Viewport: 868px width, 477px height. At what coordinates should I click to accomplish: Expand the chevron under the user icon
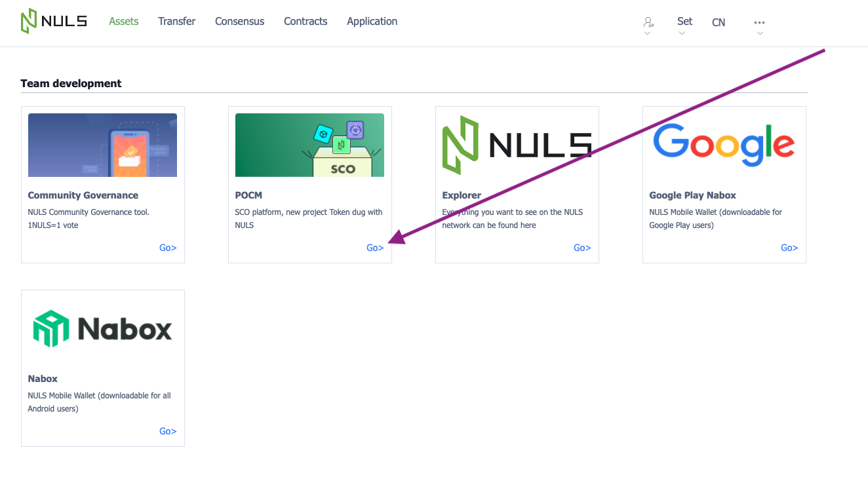tap(648, 33)
